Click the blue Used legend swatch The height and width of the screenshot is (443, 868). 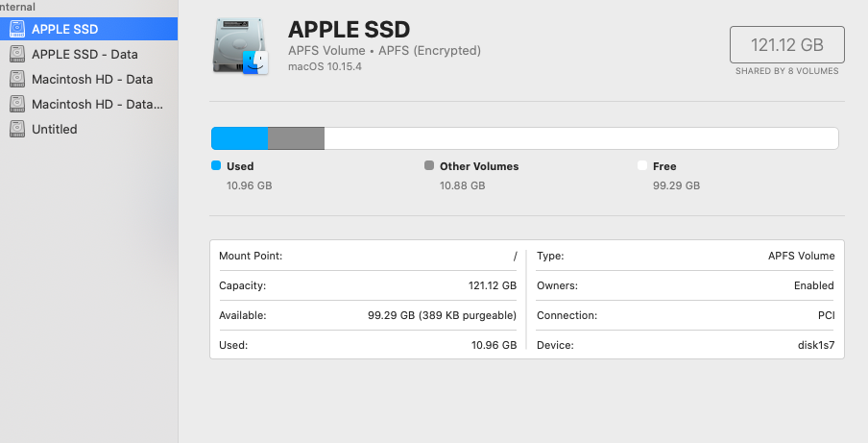coord(216,165)
